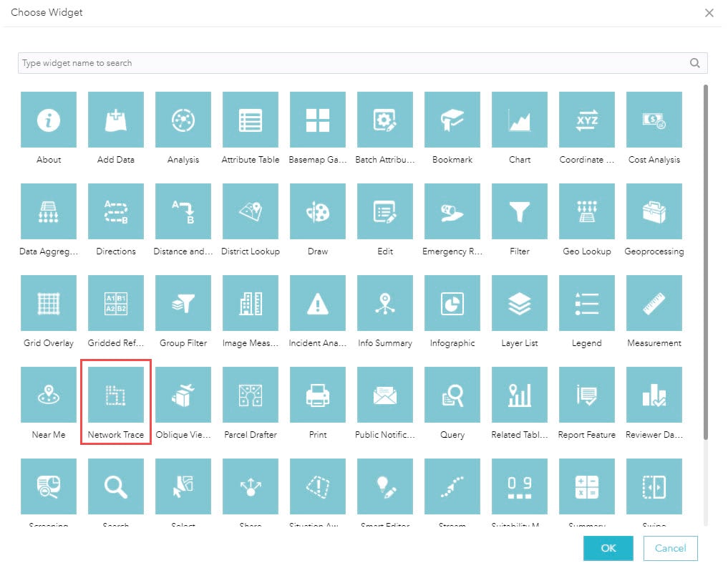This screenshot has width=728, height=571.
Task: Choose the Summary calculator widget
Action: [x=587, y=486]
